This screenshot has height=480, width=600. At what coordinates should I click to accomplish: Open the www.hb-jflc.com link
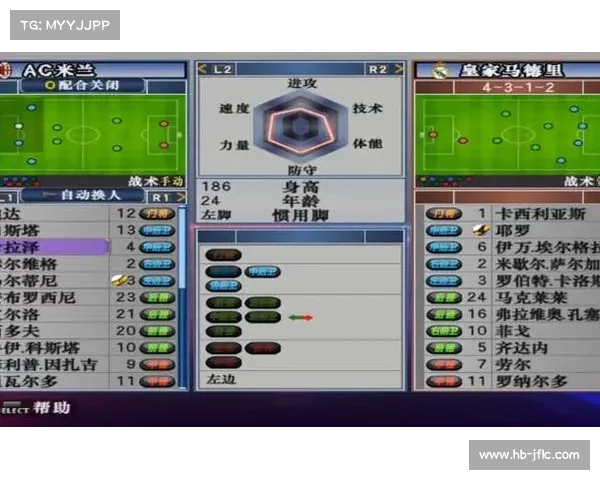[528, 455]
